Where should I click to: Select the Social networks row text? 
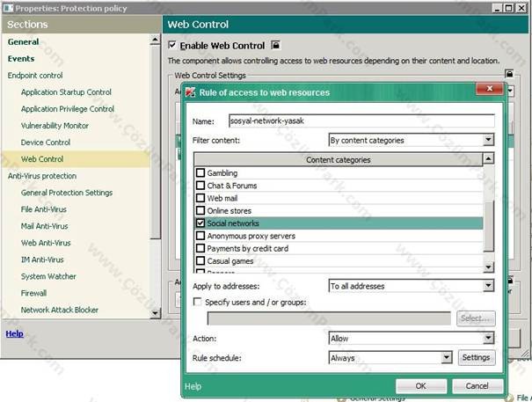coord(233,223)
